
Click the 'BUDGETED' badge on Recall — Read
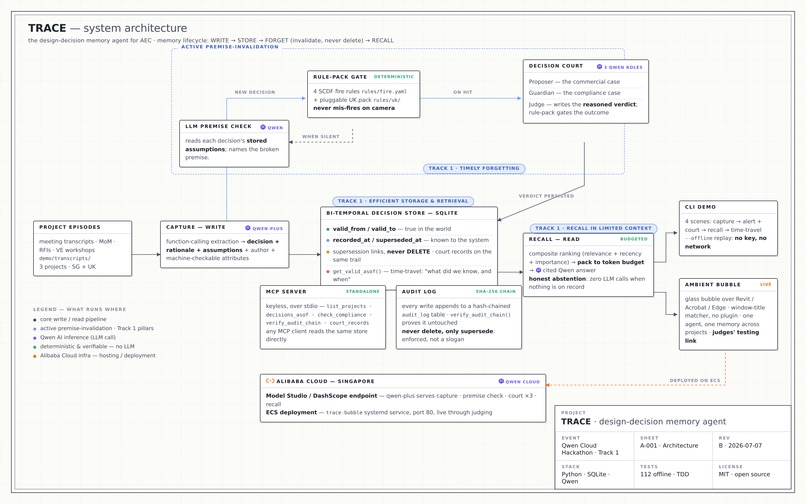pyautogui.click(x=634, y=239)
